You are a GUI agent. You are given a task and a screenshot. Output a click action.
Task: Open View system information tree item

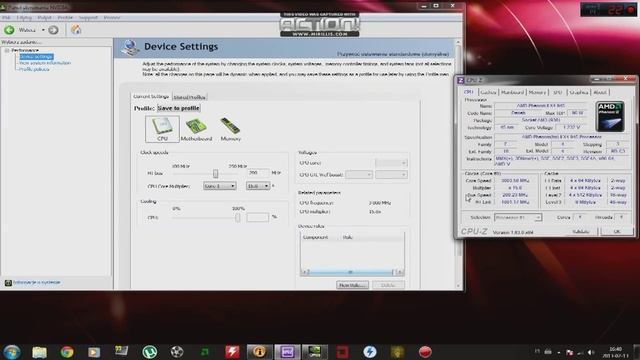45,63
